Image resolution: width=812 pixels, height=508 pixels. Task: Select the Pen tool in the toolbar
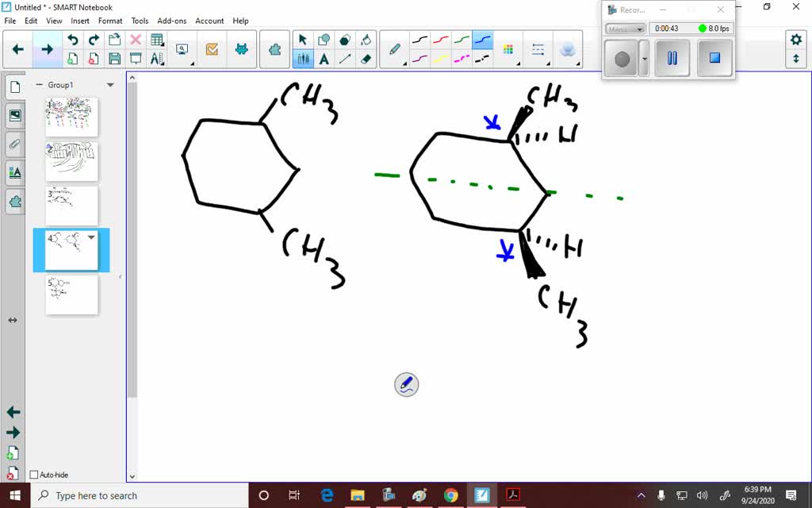click(395, 49)
